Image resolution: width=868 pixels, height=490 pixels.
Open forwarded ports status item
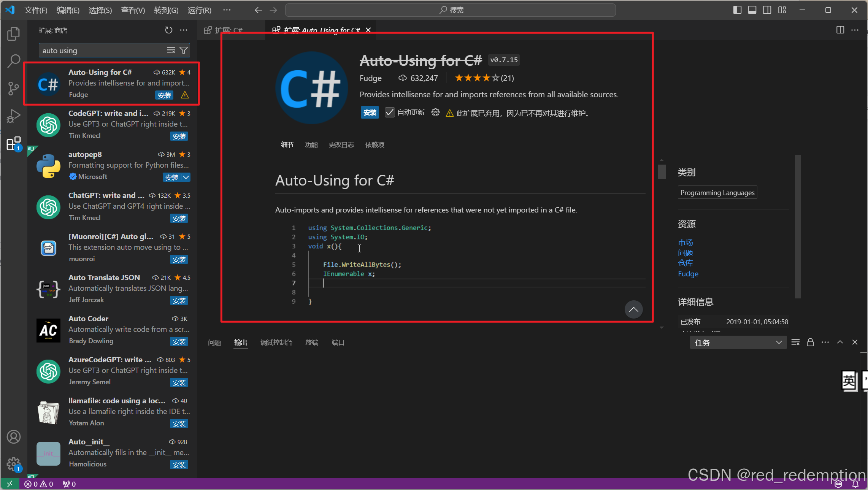[x=70, y=484]
